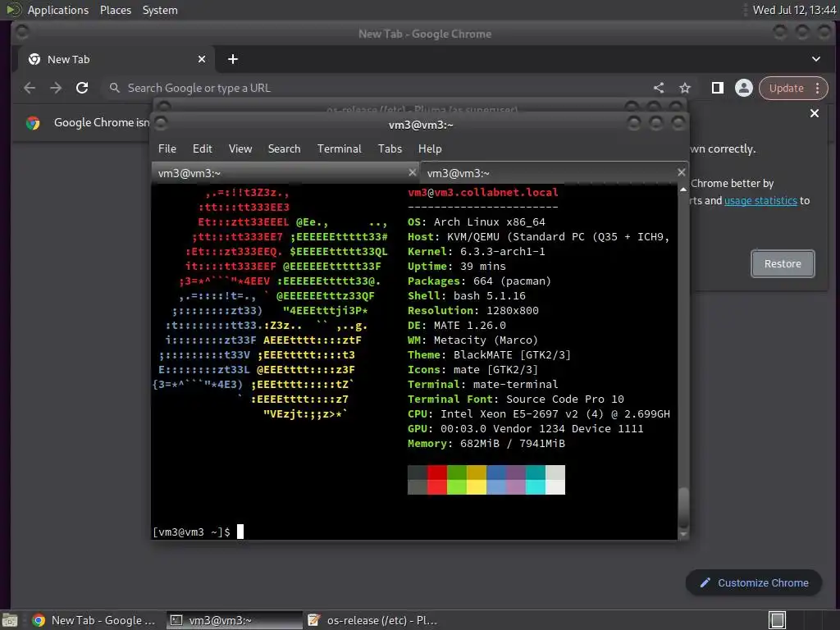Open terminal Edit menu

[203, 149]
